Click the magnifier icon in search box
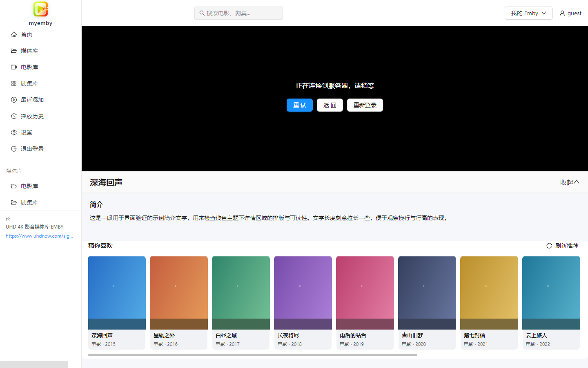This screenshot has height=368, width=588. (x=202, y=13)
